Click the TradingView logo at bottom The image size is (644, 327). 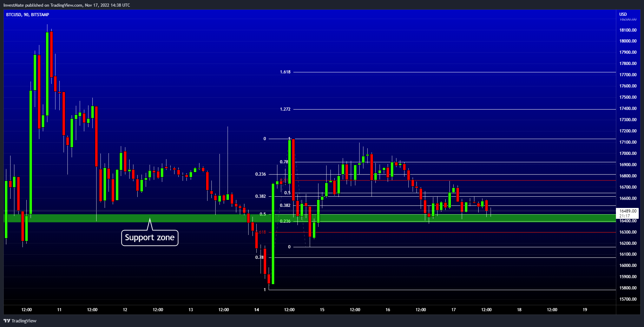[20, 321]
